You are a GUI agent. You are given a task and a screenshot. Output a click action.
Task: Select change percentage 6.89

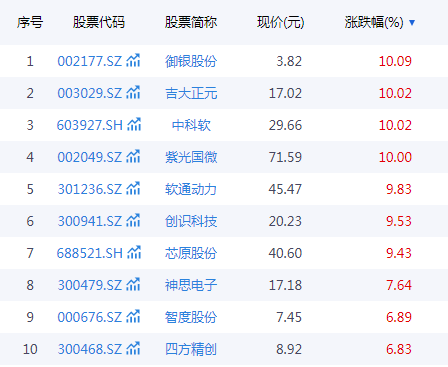point(399,317)
